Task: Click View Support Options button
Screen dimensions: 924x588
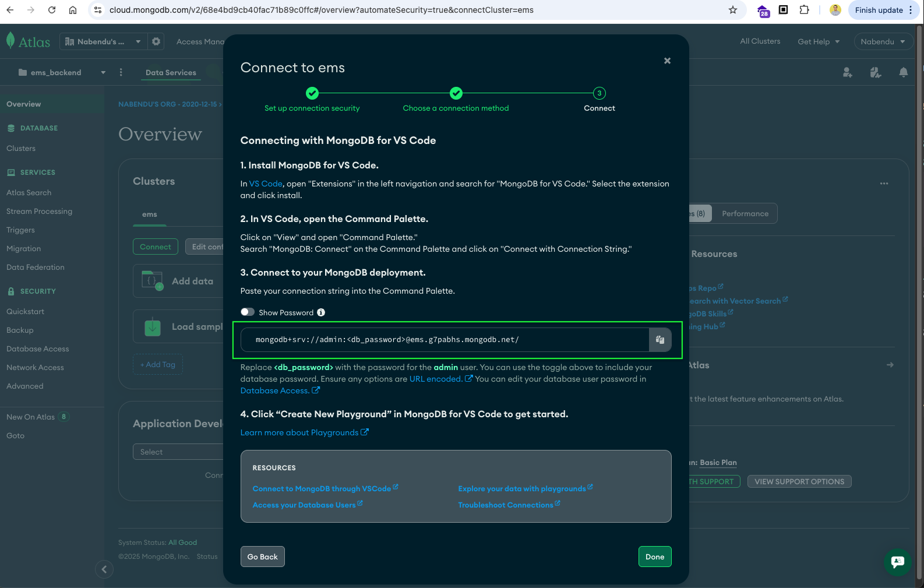Action: pyautogui.click(x=799, y=481)
